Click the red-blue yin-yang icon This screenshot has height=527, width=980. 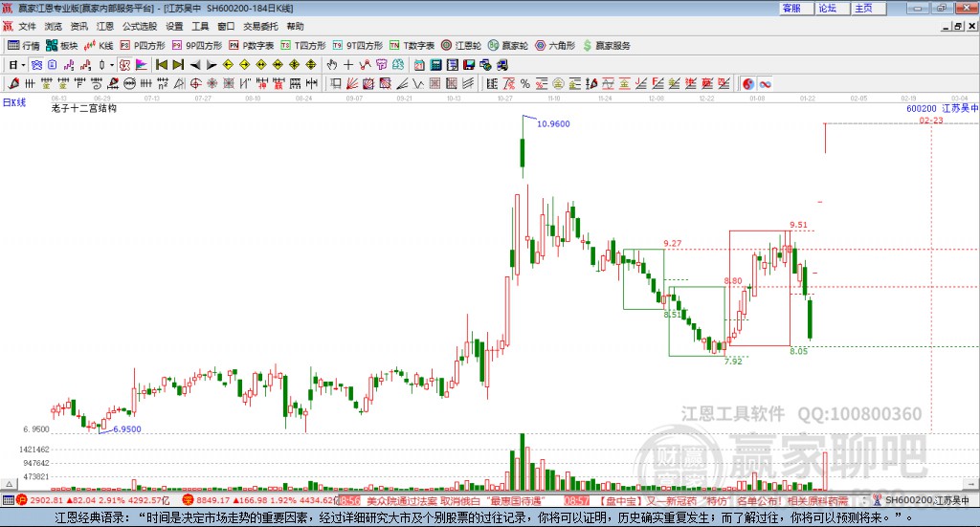point(748,83)
